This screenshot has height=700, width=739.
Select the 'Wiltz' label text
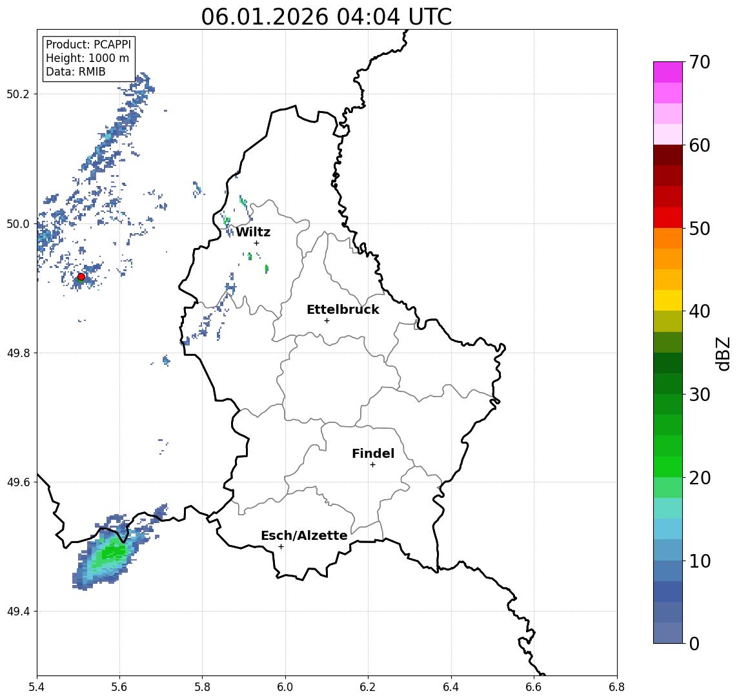pos(253,232)
